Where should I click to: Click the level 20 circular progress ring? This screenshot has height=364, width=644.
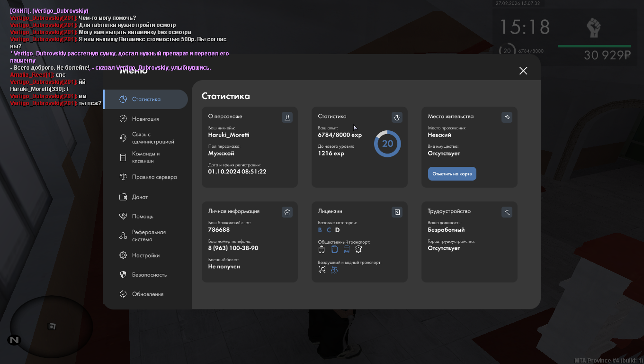387,144
